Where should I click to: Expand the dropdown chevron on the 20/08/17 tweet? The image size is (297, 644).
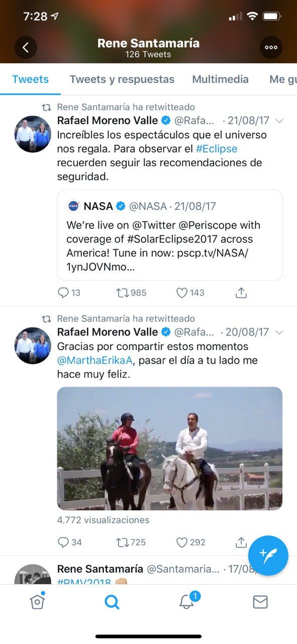point(279,333)
